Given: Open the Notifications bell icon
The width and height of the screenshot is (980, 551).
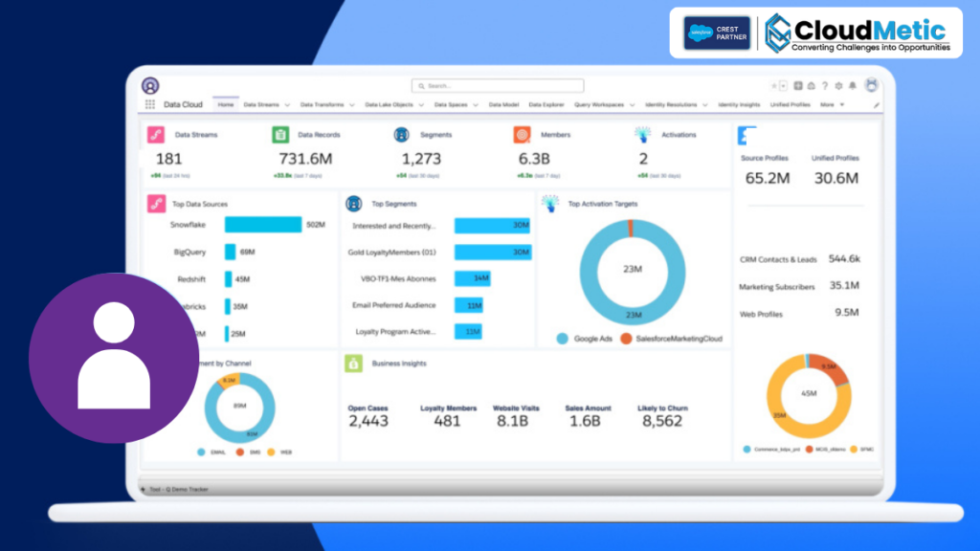Looking at the screenshot, I should (853, 85).
